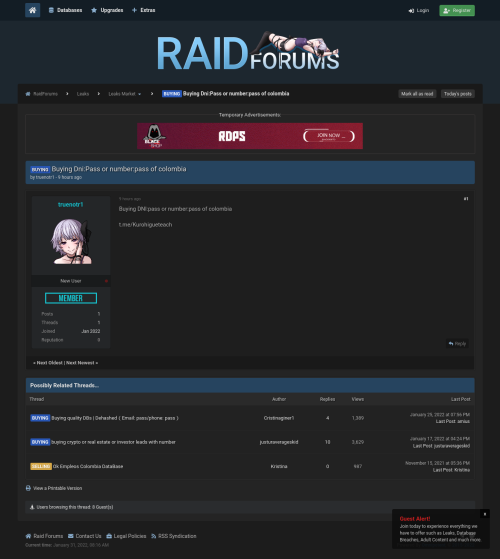Click View a Printable Version link
The image size is (500, 559).
[x=58, y=488]
